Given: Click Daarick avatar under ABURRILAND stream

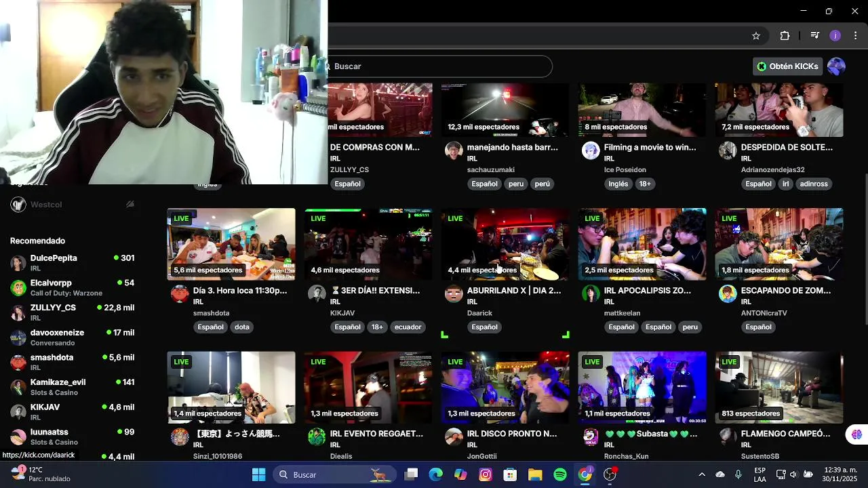Looking at the screenshot, I should 454,293.
